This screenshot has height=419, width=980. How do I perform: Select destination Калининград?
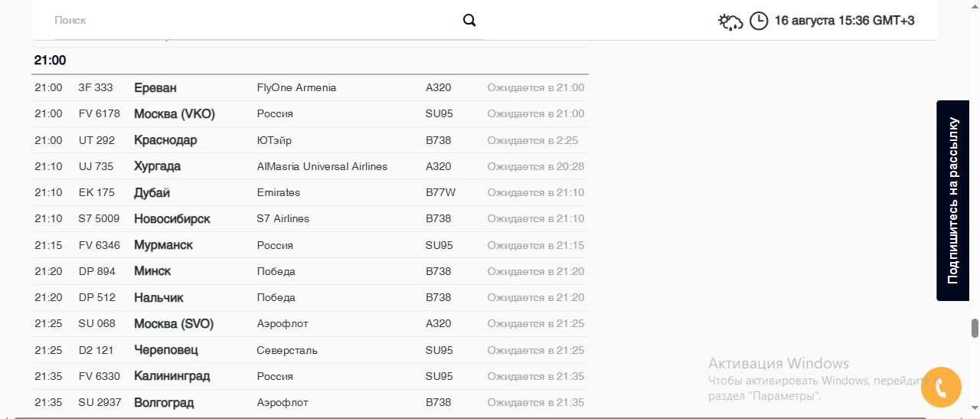(171, 377)
